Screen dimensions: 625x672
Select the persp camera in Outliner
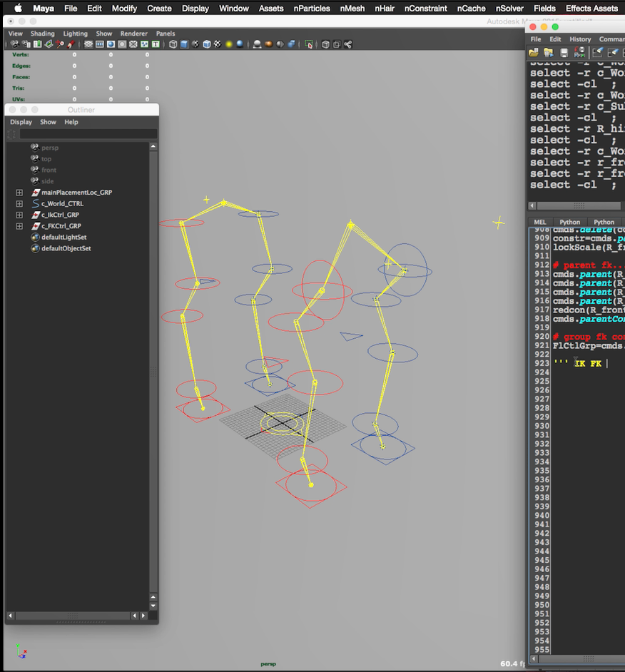pyautogui.click(x=50, y=148)
